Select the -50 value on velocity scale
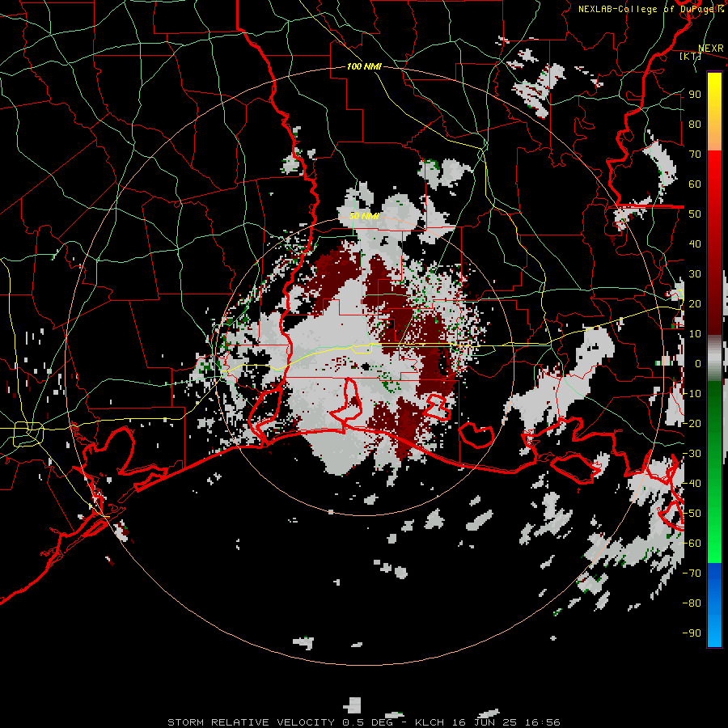Screen dimensions: 728x728 (692, 514)
